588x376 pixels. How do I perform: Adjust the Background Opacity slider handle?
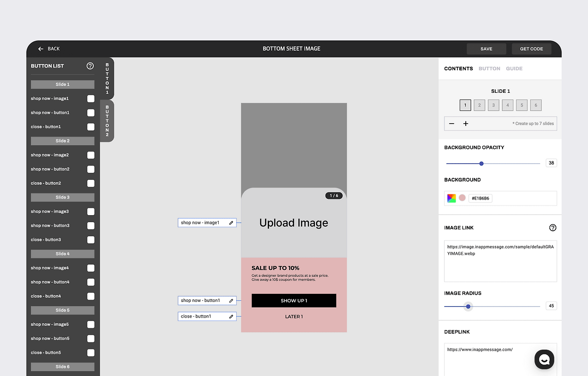point(481,164)
